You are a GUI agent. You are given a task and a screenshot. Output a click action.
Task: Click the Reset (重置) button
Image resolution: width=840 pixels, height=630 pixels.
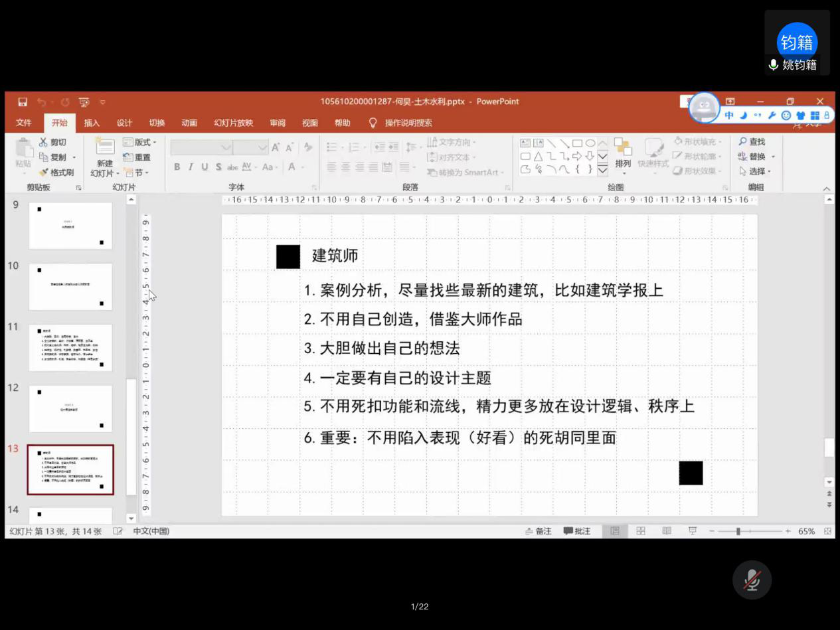click(x=137, y=157)
